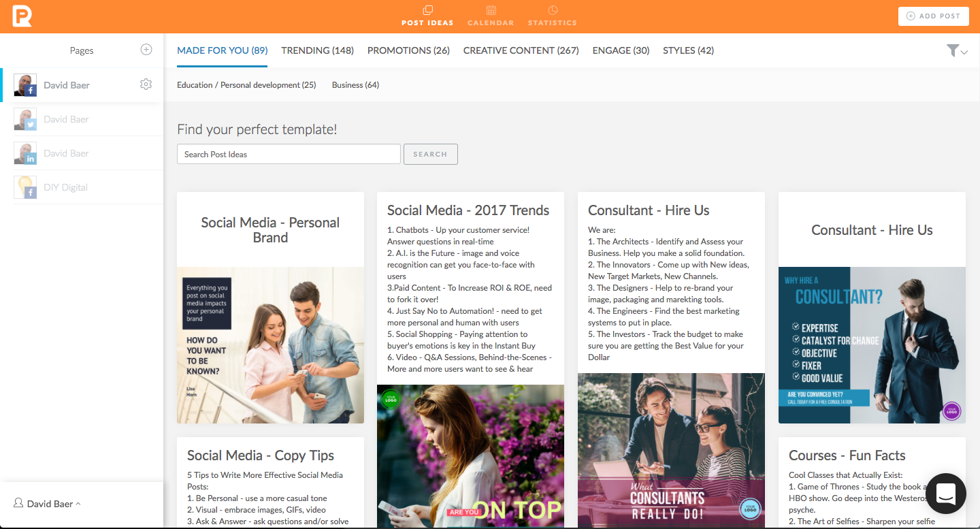Select David Baer LinkedIn page avatar
Viewport: 980px width, 529px height.
[25, 153]
